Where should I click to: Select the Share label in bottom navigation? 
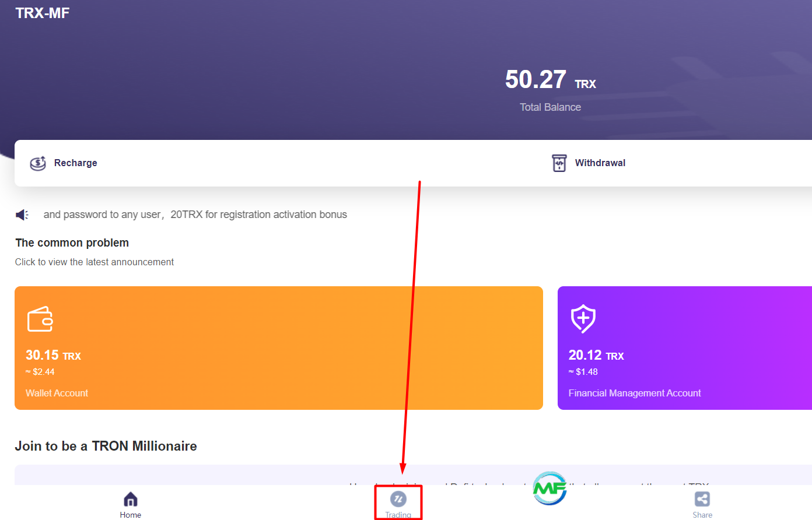pyautogui.click(x=702, y=515)
